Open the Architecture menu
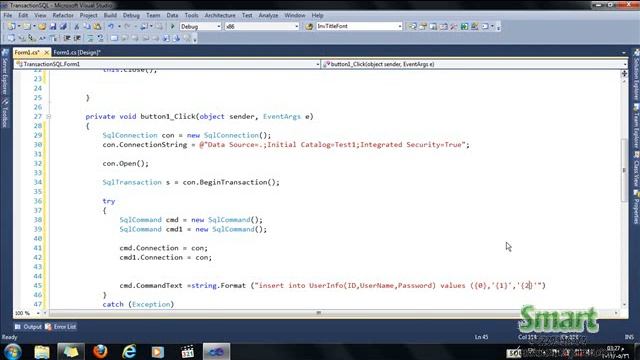 click(x=220, y=16)
